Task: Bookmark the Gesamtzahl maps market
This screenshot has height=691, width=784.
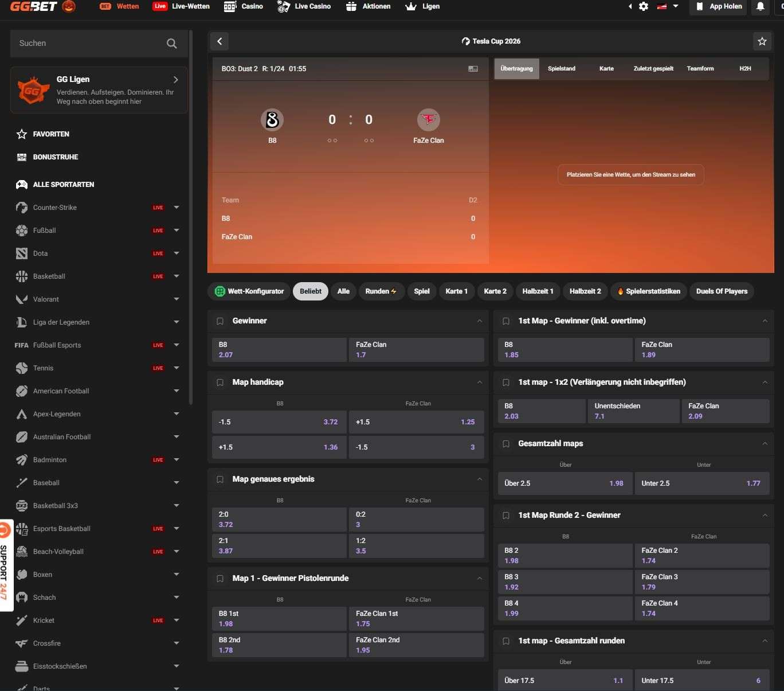Action: [506, 444]
